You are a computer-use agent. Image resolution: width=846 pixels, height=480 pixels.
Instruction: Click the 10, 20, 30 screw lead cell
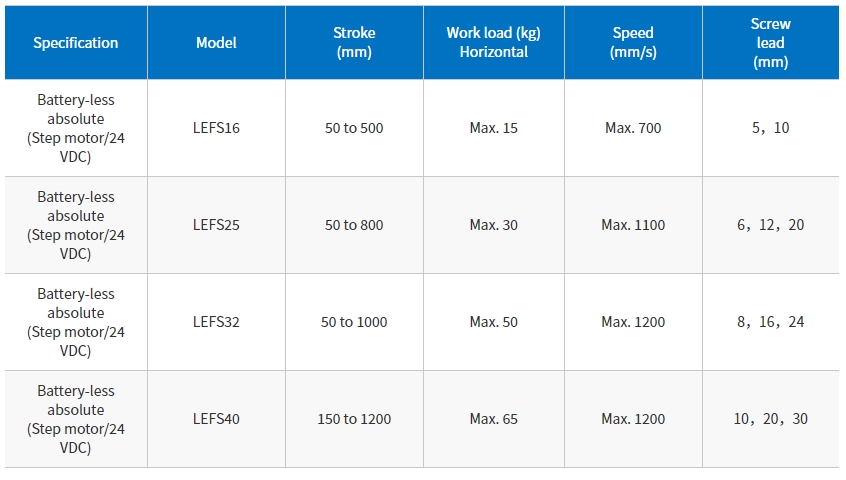tap(770, 419)
